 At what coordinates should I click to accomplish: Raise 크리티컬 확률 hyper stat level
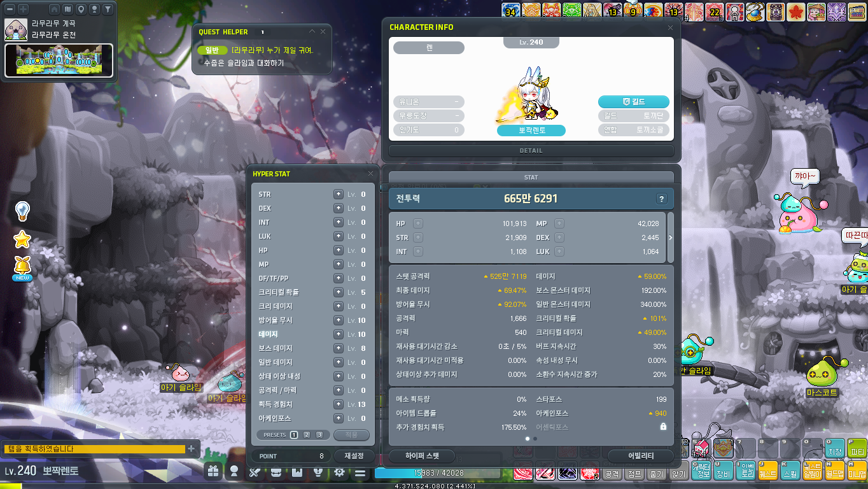click(x=339, y=292)
